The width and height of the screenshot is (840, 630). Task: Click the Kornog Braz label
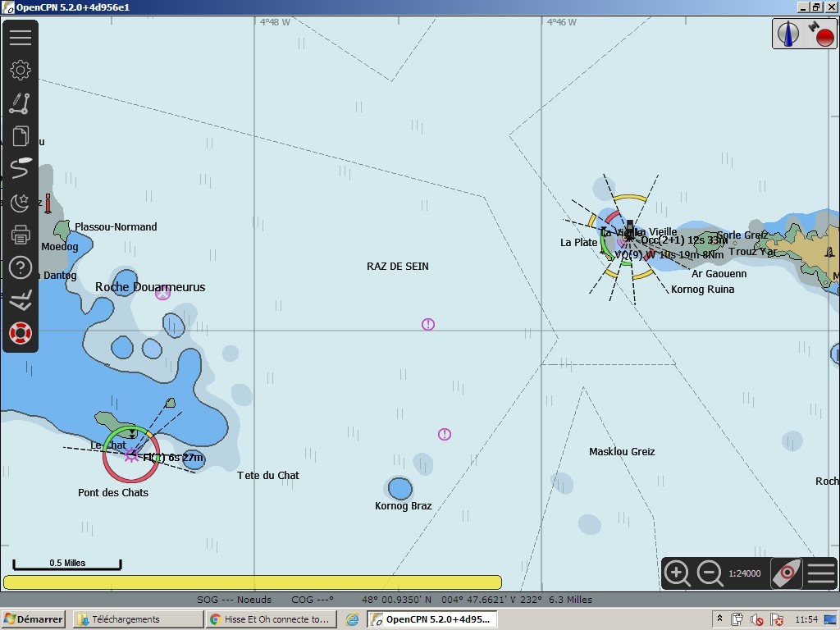404,505
